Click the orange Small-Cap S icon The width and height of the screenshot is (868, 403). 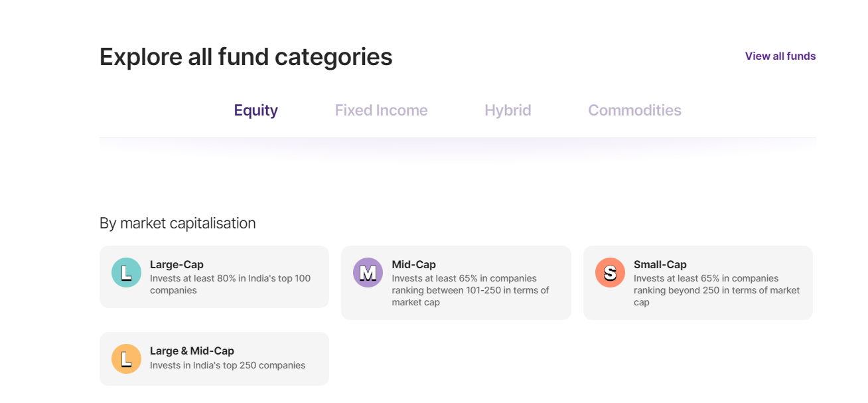(x=610, y=272)
